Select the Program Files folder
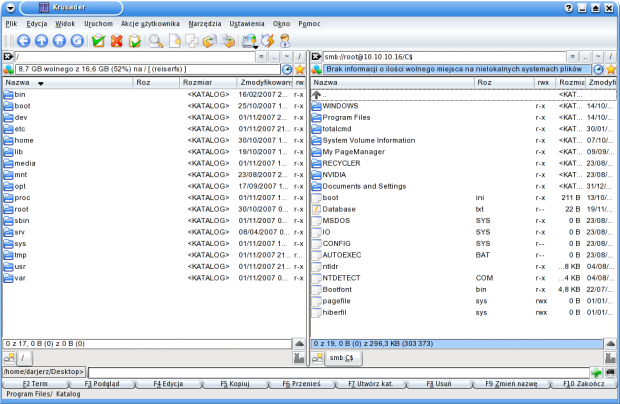This screenshot has height=404, width=620. [346, 117]
